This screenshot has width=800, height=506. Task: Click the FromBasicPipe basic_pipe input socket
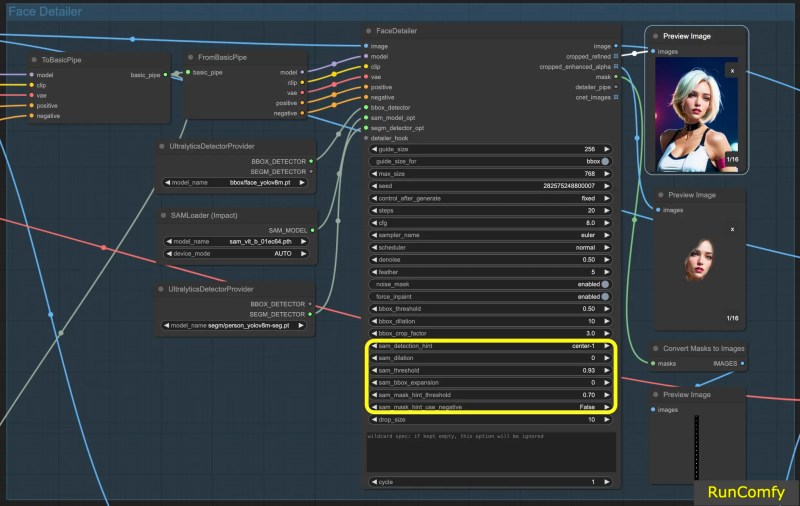pyautogui.click(x=188, y=72)
